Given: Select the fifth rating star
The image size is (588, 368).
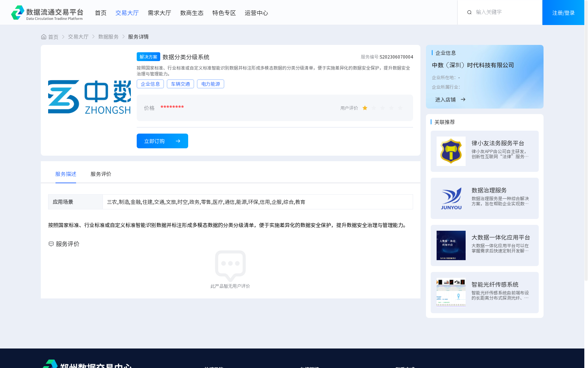Looking at the screenshot, I should click(400, 108).
